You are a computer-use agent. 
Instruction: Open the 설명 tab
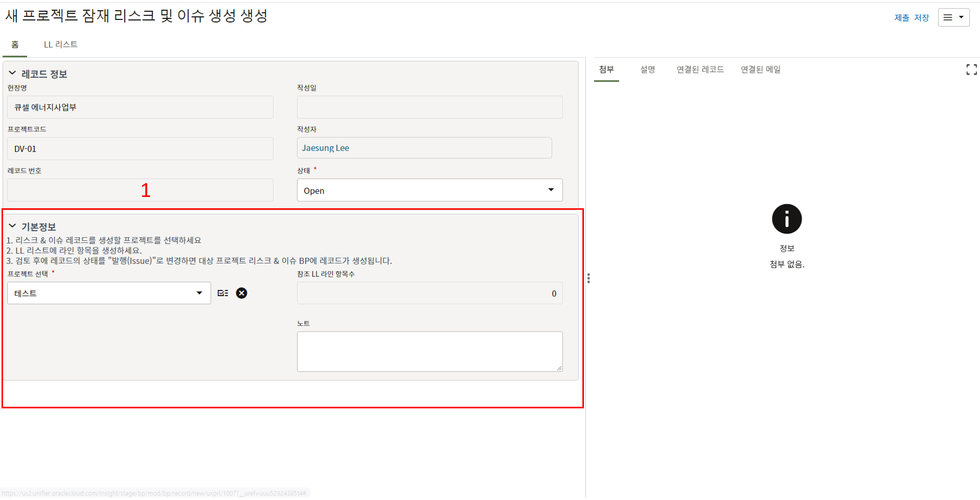tap(647, 69)
